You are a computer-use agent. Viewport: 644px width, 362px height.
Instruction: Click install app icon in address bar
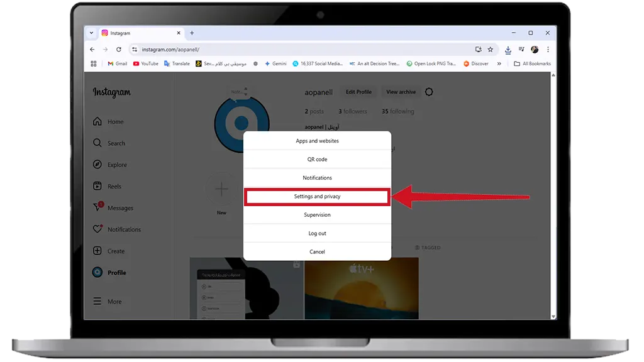click(479, 49)
